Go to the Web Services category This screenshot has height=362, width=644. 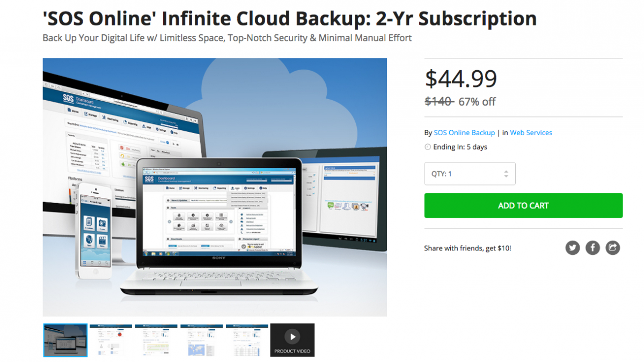click(x=531, y=132)
